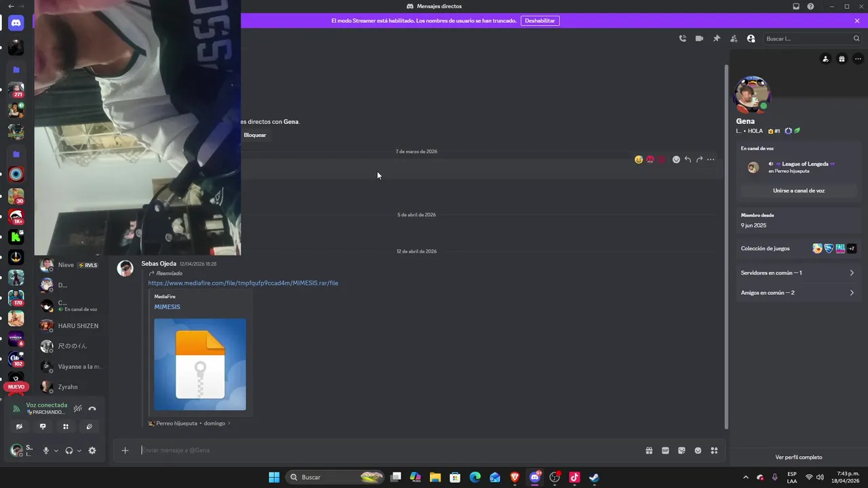Open the MIMESIS zip file thumbnail
Screen dimensions: 868x488
pos(200,365)
